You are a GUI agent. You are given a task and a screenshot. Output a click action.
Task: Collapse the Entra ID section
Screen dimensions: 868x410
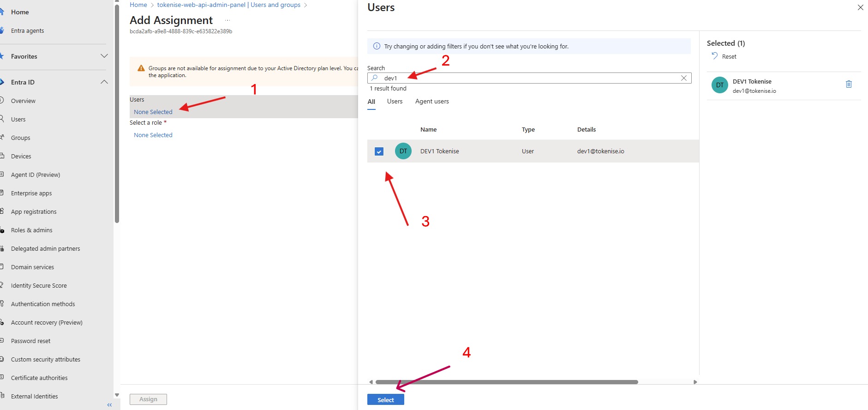click(x=104, y=82)
